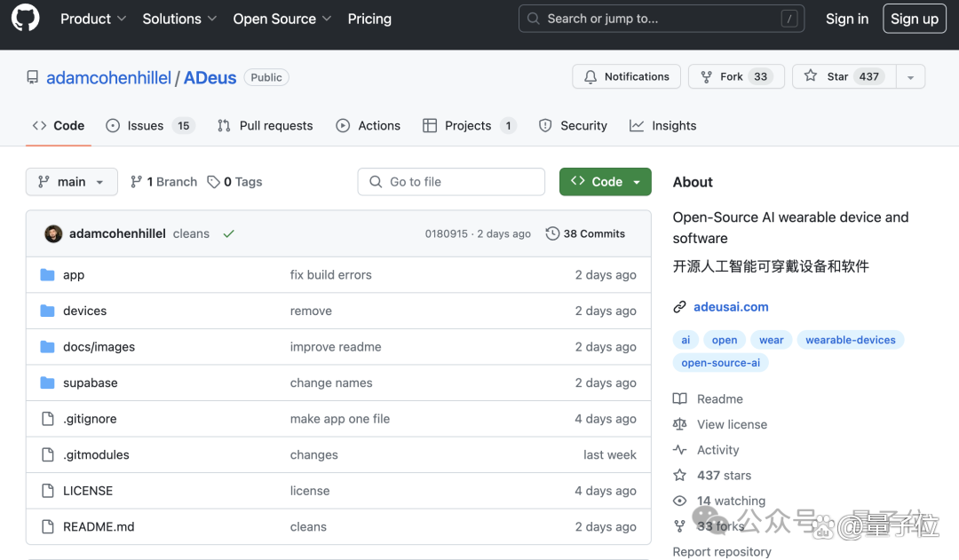The image size is (959, 560).
Task: Select the wearable-devices topic tag
Action: 850,340
